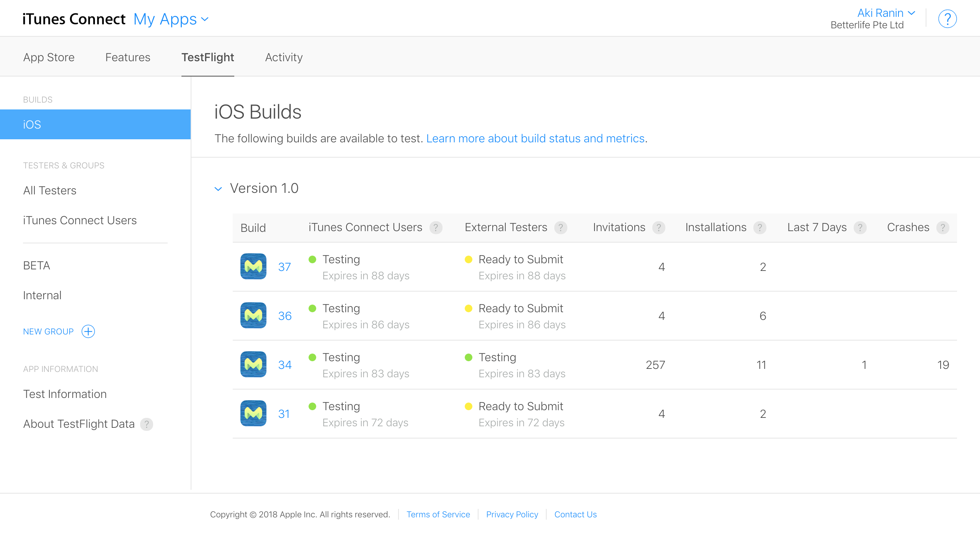Switch to the Activity tab
This screenshot has width=980, height=538.
tap(284, 57)
